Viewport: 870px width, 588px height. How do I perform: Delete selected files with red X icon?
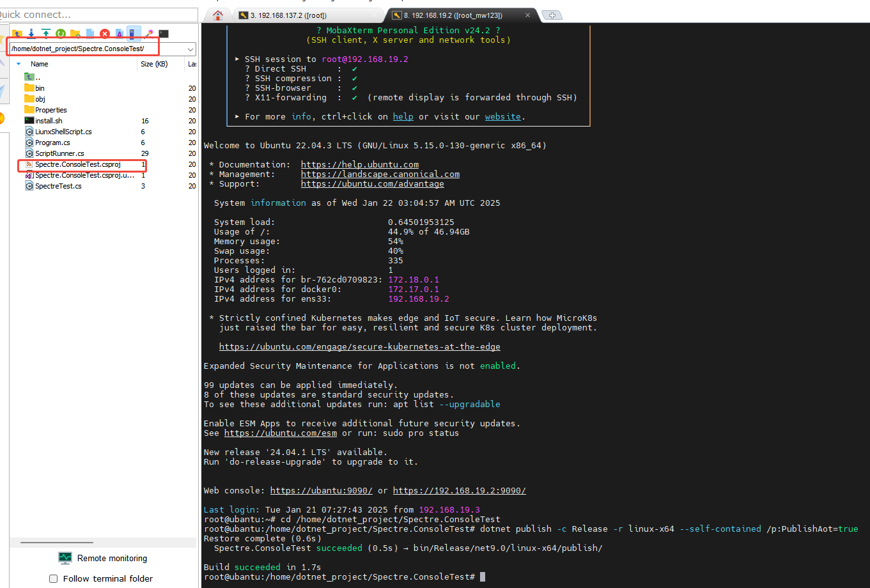pos(105,34)
